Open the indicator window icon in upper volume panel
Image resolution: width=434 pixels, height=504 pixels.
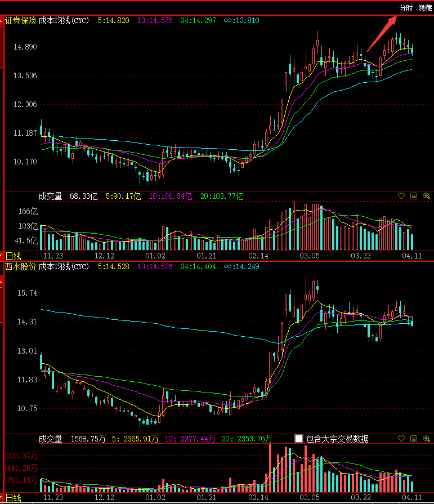pyautogui.click(x=414, y=197)
